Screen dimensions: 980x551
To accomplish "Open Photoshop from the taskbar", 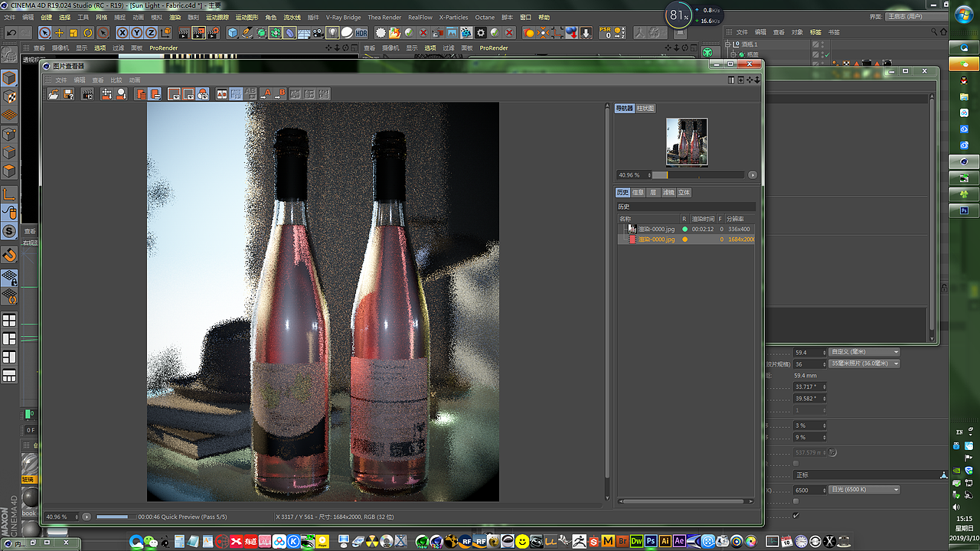I will click(651, 542).
